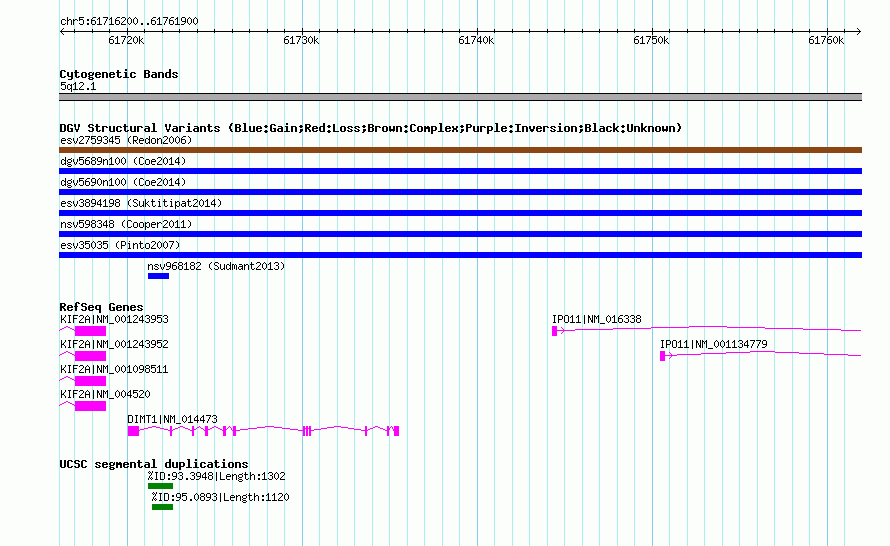Select the DGV Structural Variants track title
The width and height of the screenshot is (890, 546).
[x=371, y=128]
